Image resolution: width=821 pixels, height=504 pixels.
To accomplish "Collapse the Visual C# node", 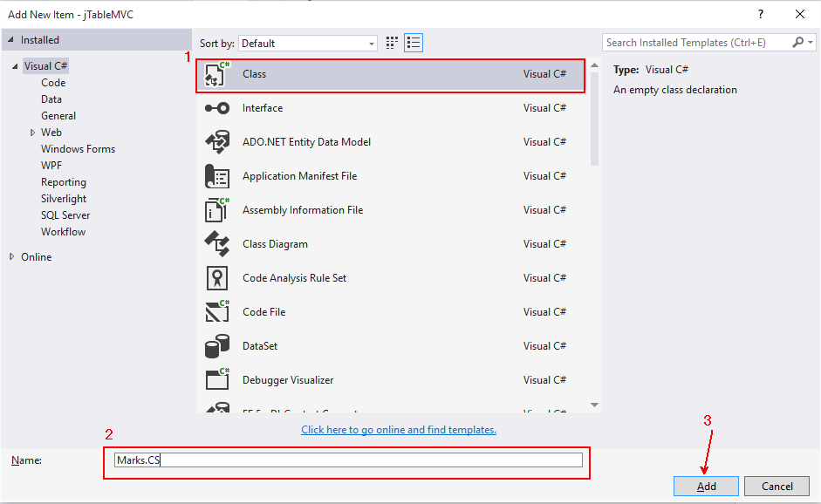I will click(x=14, y=66).
